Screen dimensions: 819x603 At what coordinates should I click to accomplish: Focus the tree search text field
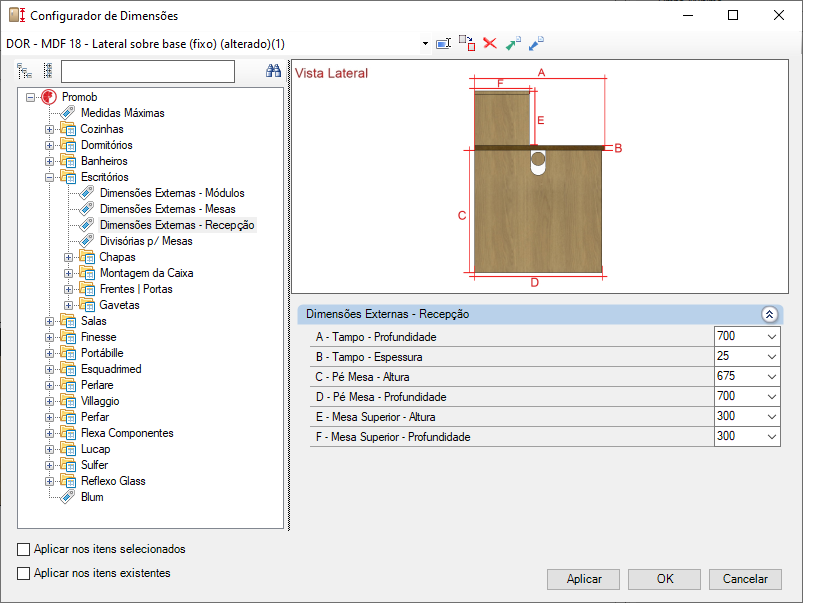tap(148, 71)
